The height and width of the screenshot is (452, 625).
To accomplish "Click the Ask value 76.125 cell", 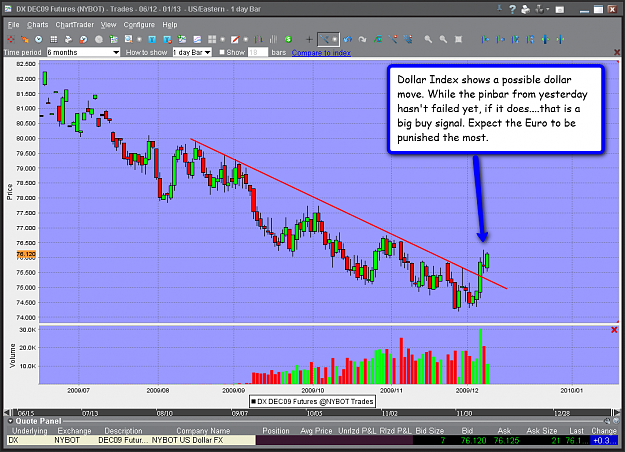I will click(x=506, y=440).
